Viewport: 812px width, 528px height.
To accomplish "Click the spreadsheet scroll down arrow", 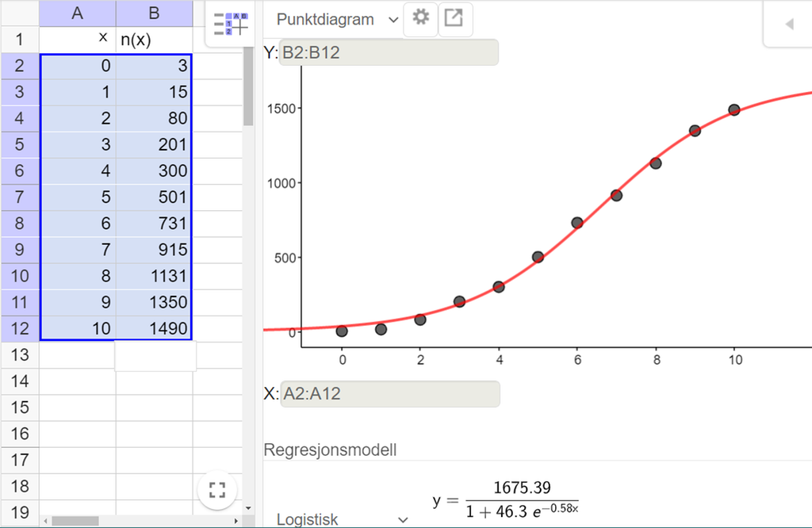I will (248, 507).
